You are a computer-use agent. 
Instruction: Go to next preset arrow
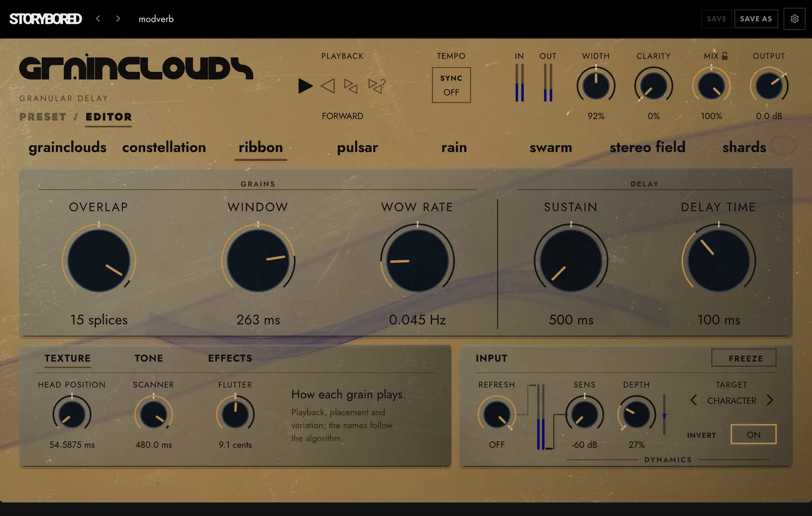pos(118,19)
